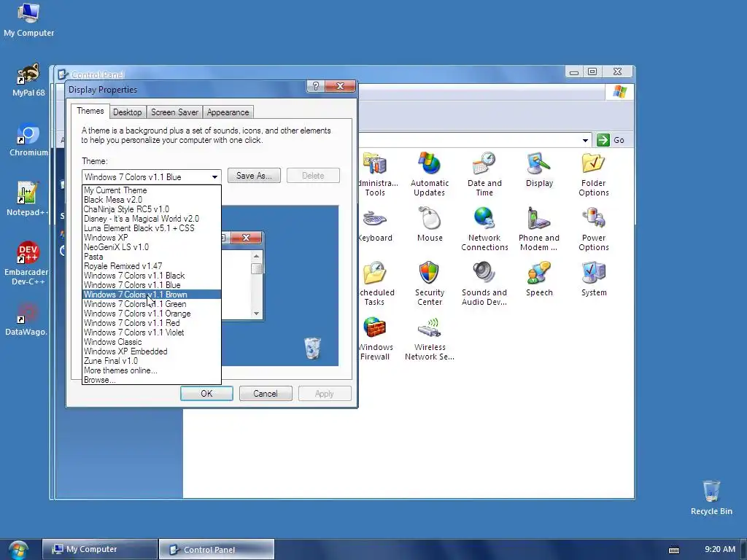Screen dimensions: 747x560
Task: Choose Windows 7 Colors v1.1 Brown
Action: tap(152, 295)
